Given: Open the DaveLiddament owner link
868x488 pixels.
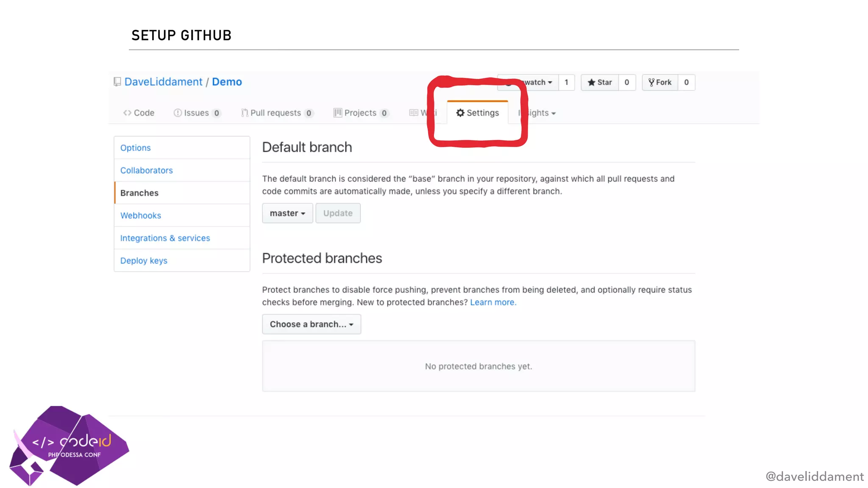Looking at the screenshot, I should click(164, 82).
